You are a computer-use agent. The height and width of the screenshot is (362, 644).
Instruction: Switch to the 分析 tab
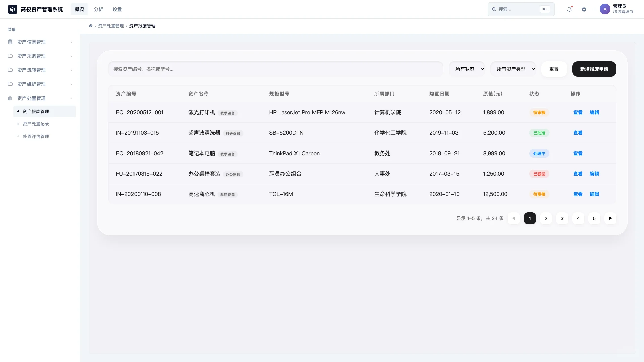click(98, 9)
